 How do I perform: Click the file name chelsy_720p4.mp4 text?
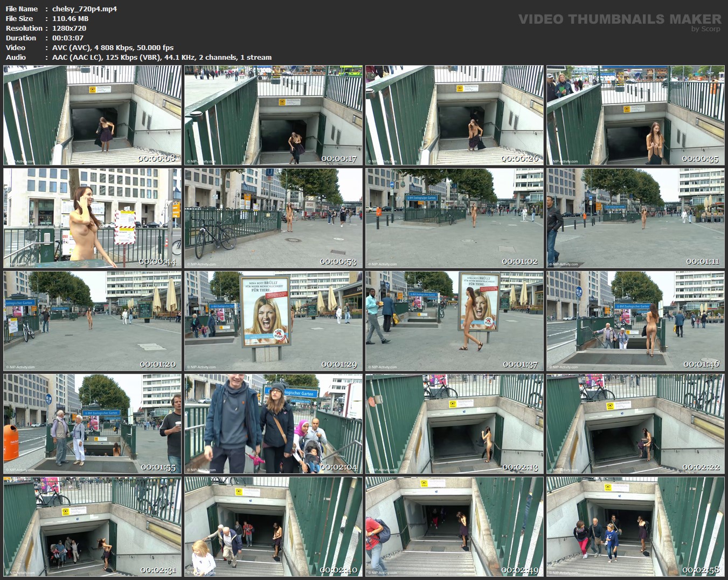click(85, 9)
